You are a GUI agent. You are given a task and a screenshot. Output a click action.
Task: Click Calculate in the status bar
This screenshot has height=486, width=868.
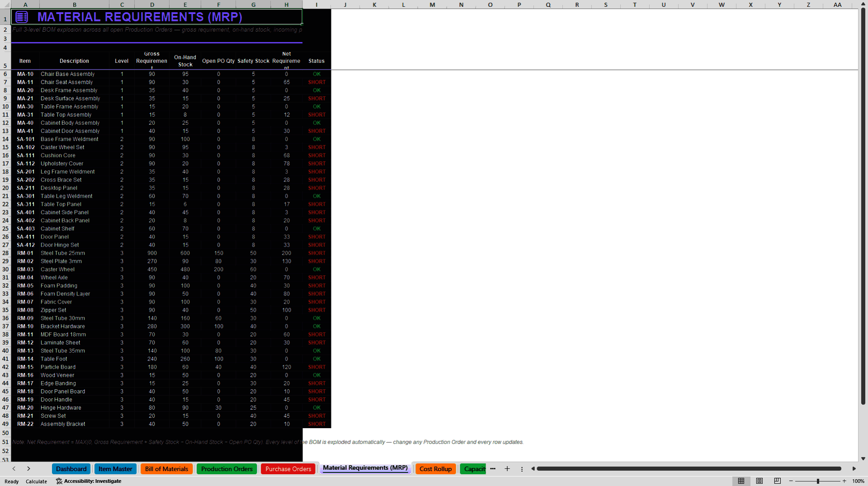pos(36,481)
